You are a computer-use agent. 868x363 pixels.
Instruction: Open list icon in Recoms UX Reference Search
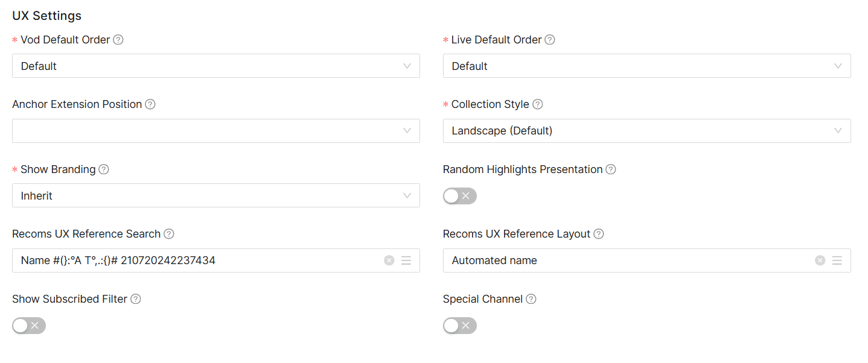pyautogui.click(x=406, y=260)
